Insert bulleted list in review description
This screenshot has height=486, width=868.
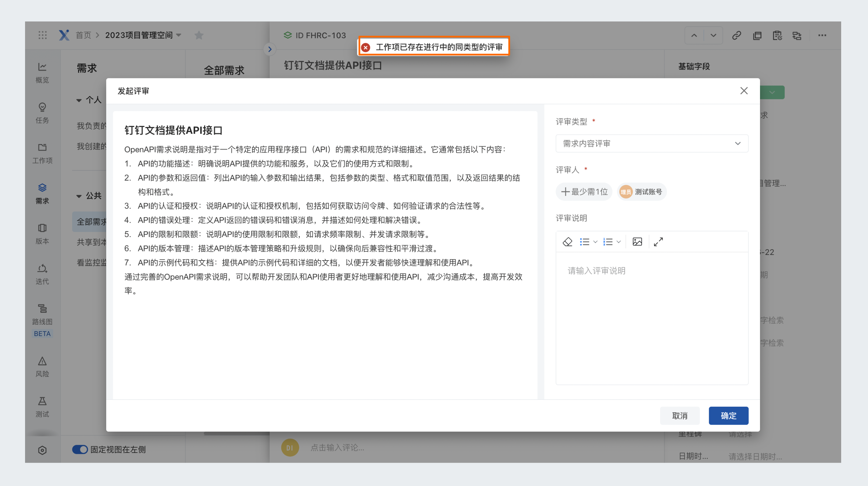click(584, 242)
